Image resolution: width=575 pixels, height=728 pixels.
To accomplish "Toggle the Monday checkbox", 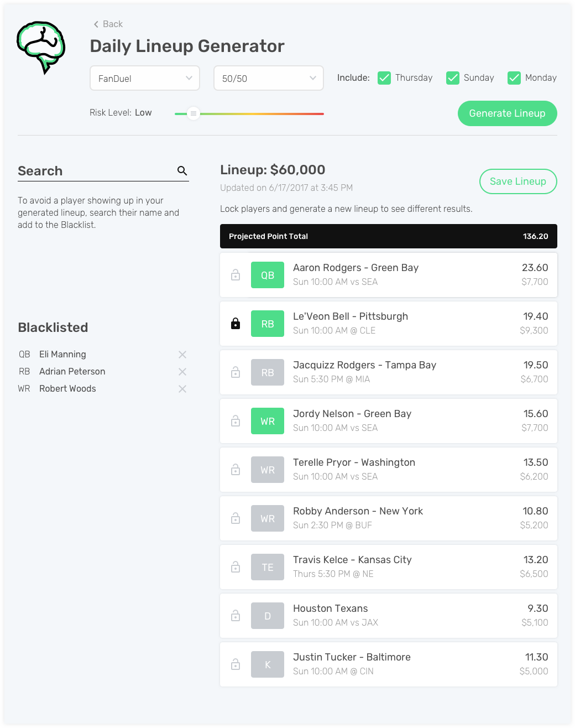I will [x=514, y=78].
